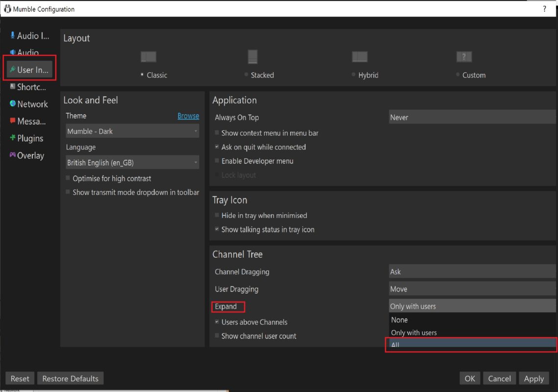This screenshot has height=392, width=558.
Task: Confirm settings with OK button
Action: 470,378
